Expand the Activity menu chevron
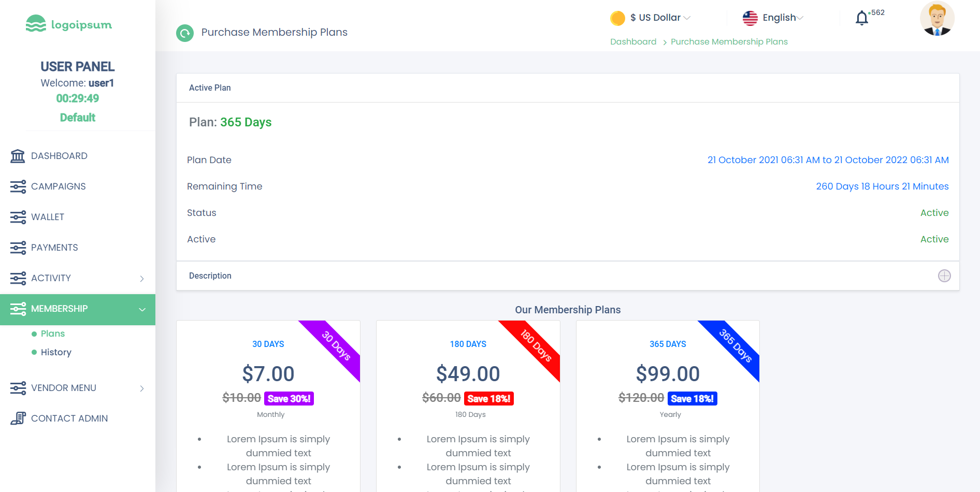This screenshot has width=980, height=492. pyautogui.click(x=142, y=278)
